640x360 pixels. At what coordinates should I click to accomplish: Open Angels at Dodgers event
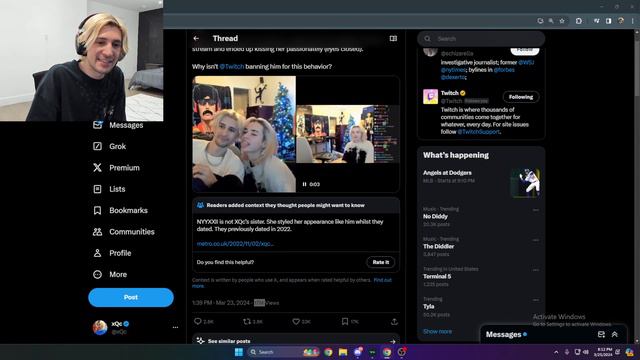[x=481, y=182]
